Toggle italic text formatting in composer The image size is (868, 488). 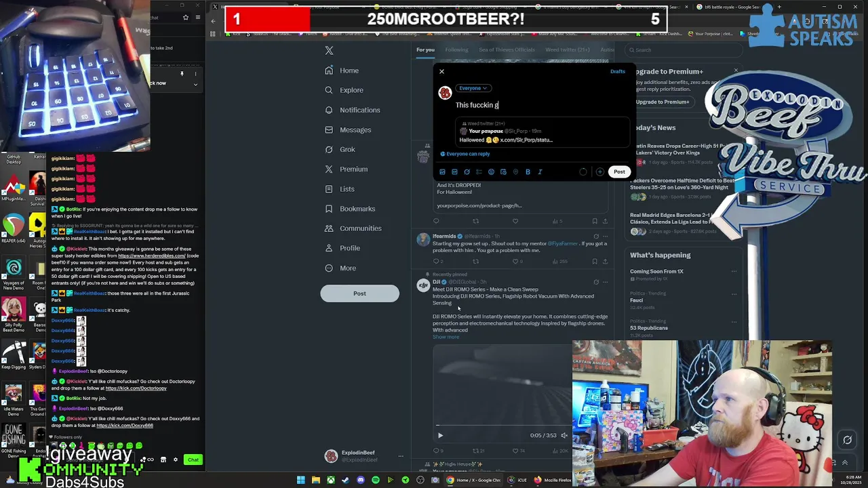[540, 172]
